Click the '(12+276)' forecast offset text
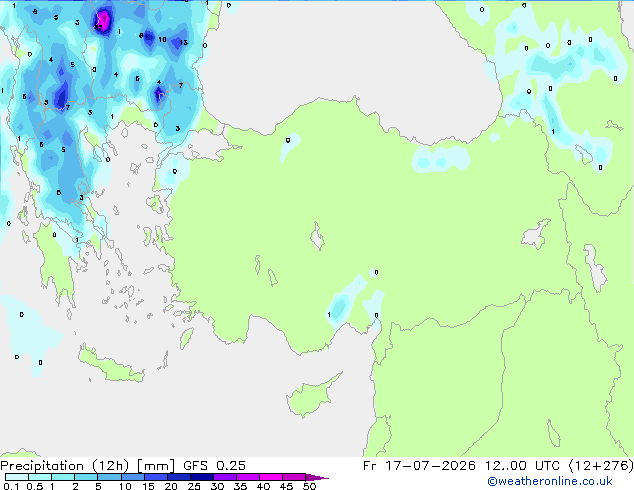This screenshot has width=634, height=490. [601, 466]
